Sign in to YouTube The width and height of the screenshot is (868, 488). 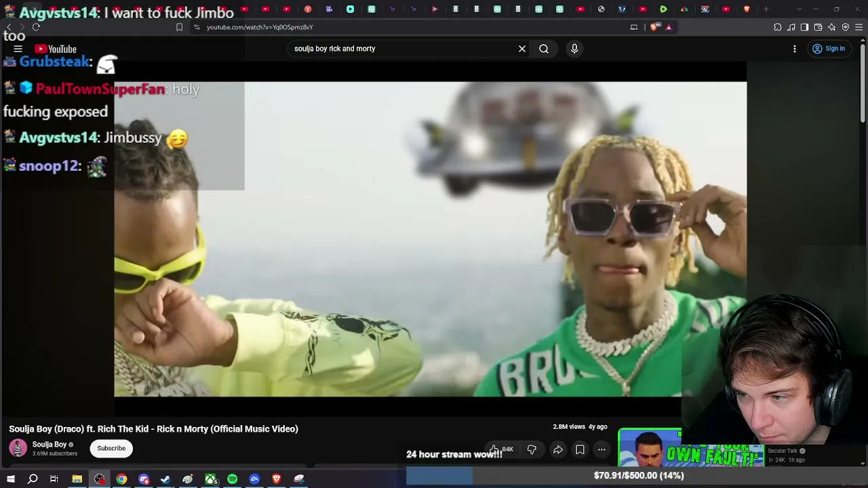[x=829, y=49]
